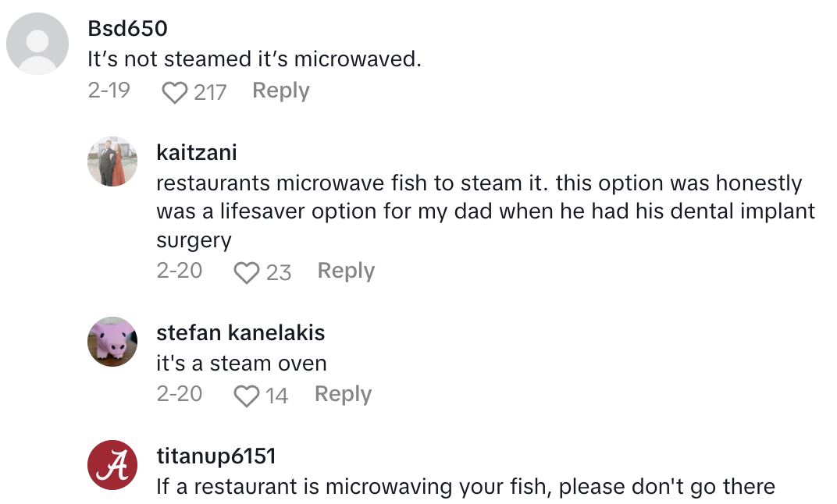Like Bsd650's comment with heart icon
This screenshot has height=504, width=837.
[x=175, y=93]
